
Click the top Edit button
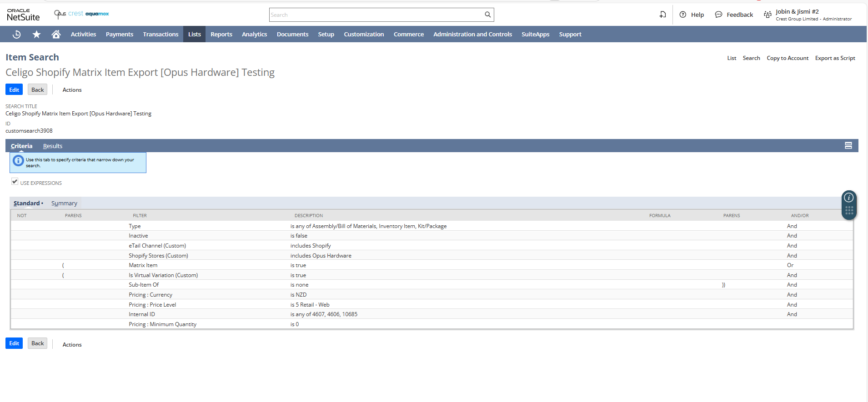pos(14,89)
